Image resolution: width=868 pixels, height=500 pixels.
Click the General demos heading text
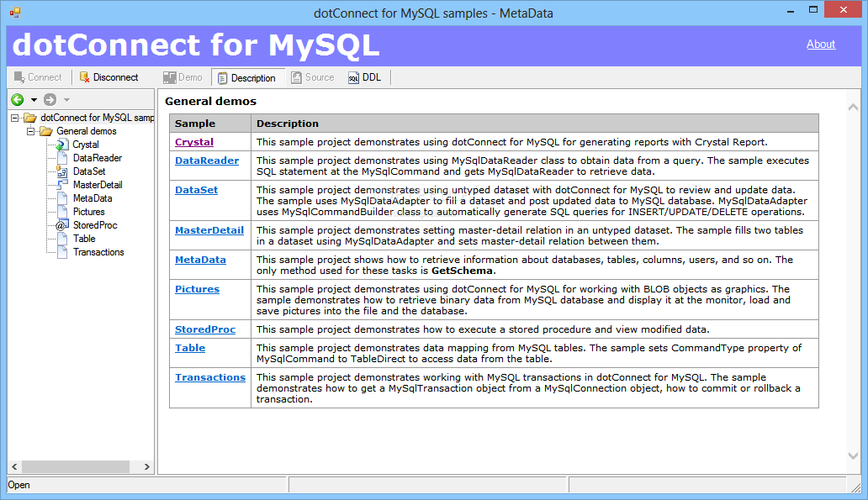pos(211,101)
